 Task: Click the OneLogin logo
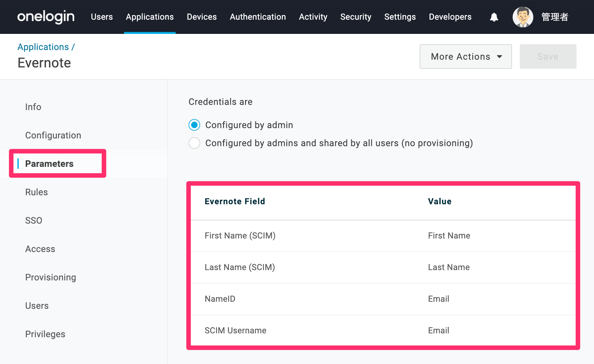coord(46,17)
